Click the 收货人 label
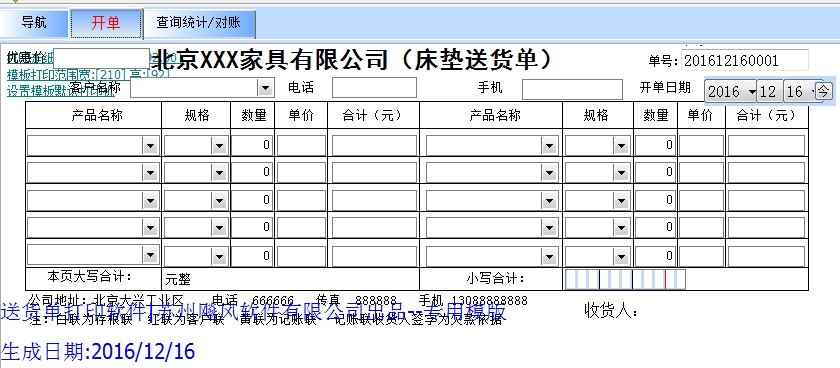 pos(611,311)
